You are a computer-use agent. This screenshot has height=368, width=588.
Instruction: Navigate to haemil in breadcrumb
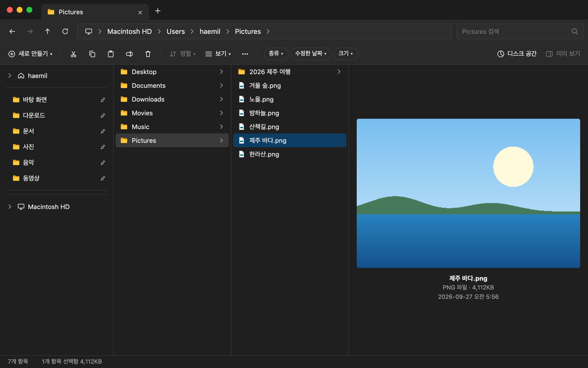pos(210,31)
